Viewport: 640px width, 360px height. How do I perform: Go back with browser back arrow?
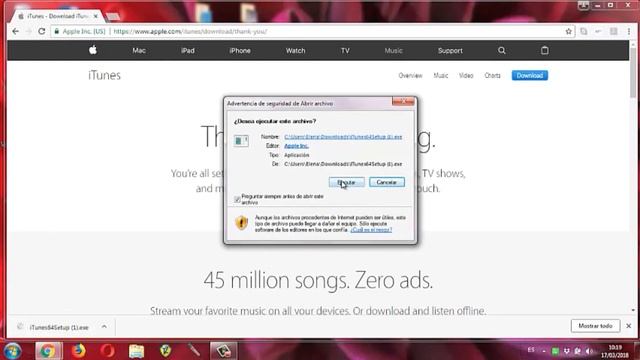point(16,31)
